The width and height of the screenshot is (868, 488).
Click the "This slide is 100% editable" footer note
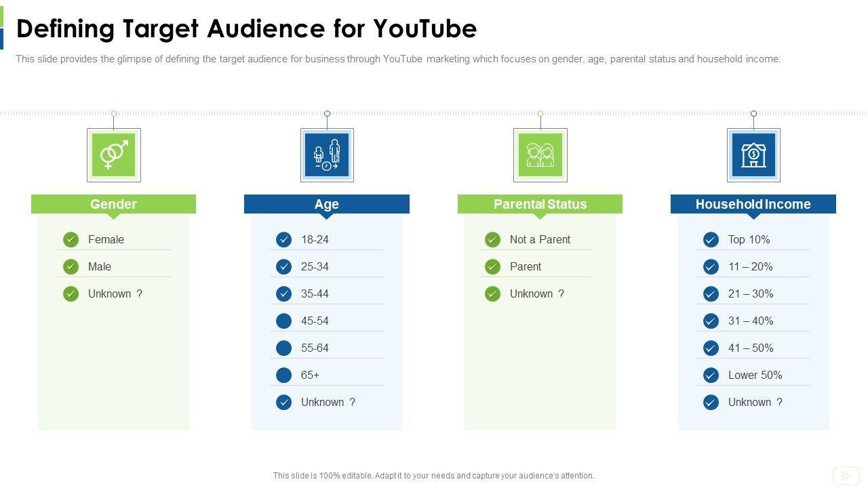tap(434, 476)
